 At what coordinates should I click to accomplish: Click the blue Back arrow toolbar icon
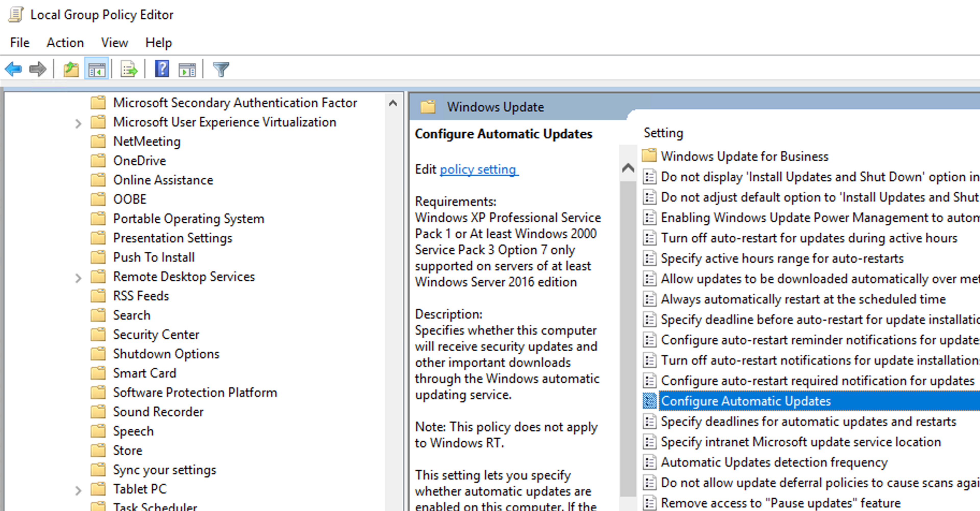point(13,69)
